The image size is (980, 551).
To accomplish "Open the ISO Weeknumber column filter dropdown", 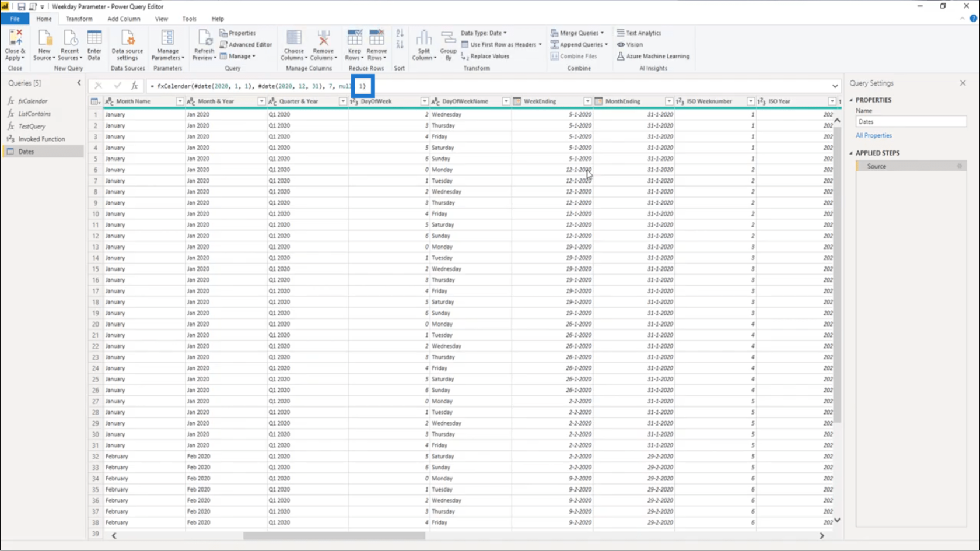I will click(x=751, y=101).
